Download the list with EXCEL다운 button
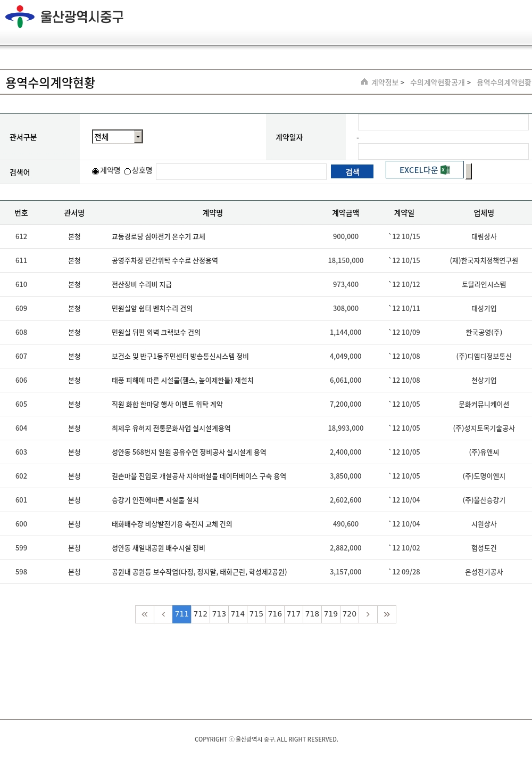This screenshot has height=773, width=532. [x=424, y=170]
